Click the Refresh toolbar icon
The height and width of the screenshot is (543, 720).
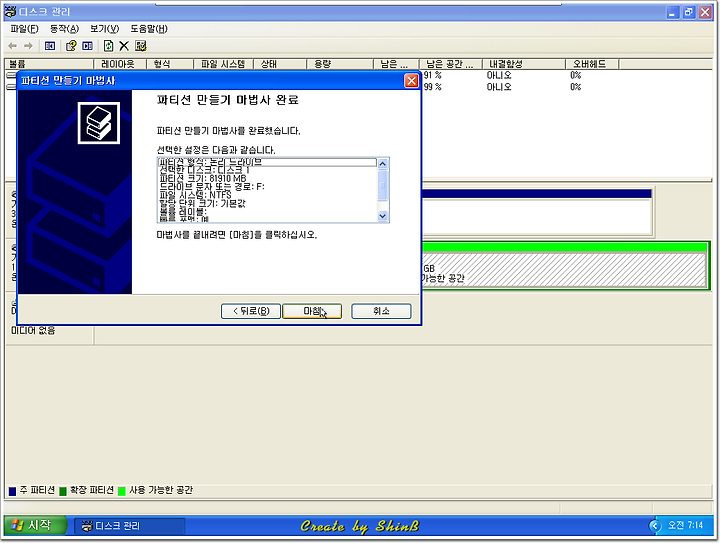108,46
